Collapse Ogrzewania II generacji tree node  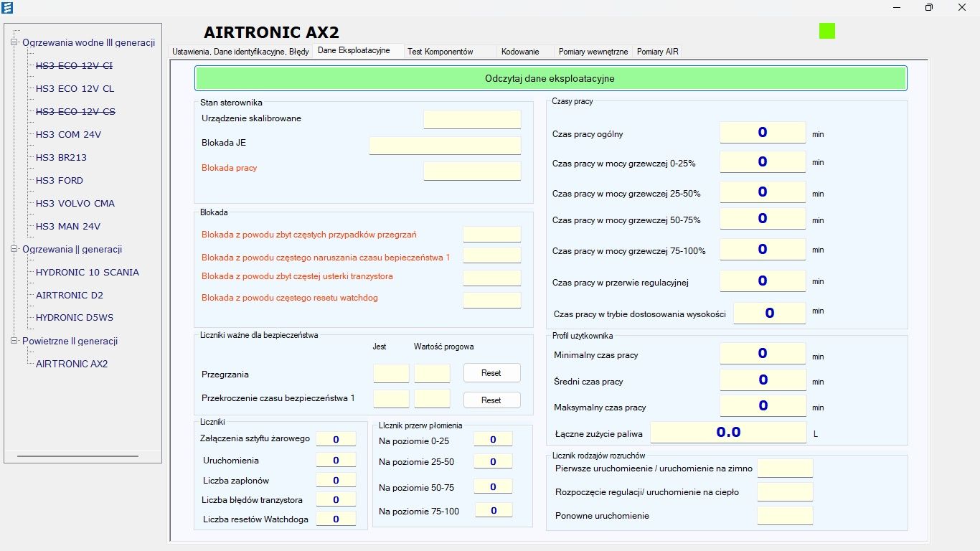tap(14, 249)
